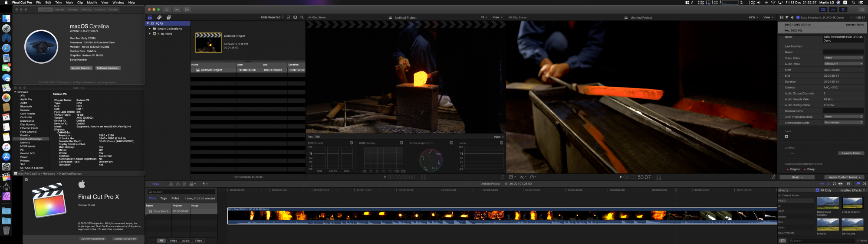
Task: Toggle the Index panel button
Action: pos(155,184)
